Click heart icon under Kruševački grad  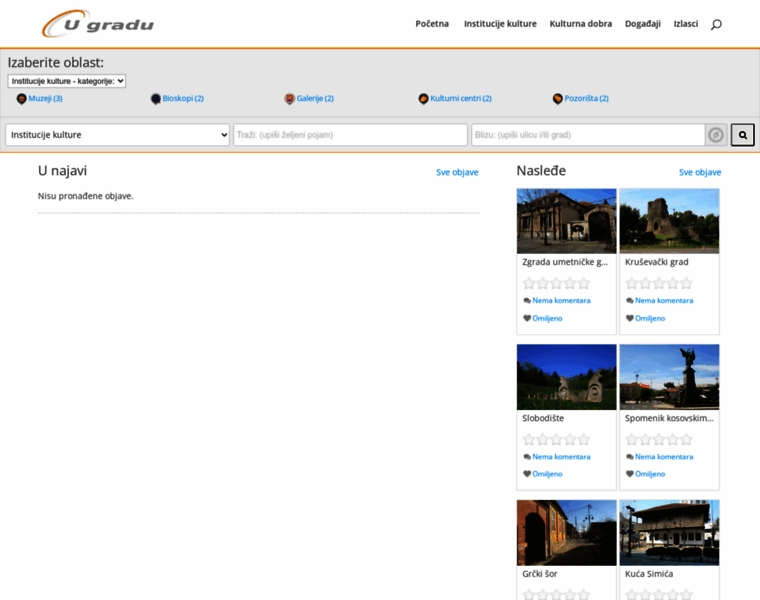[x=630, y=318]
